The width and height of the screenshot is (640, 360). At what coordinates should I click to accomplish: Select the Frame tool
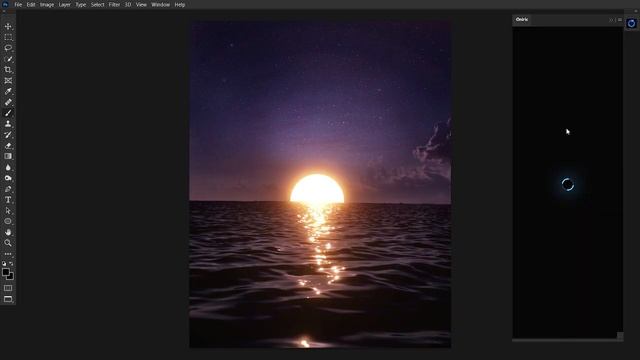coord(8,80)
